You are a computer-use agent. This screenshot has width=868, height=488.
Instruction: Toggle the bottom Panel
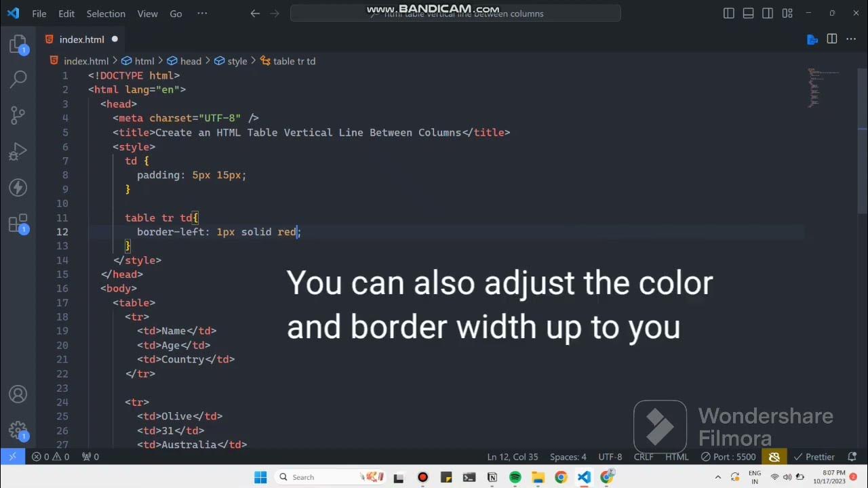749,13
